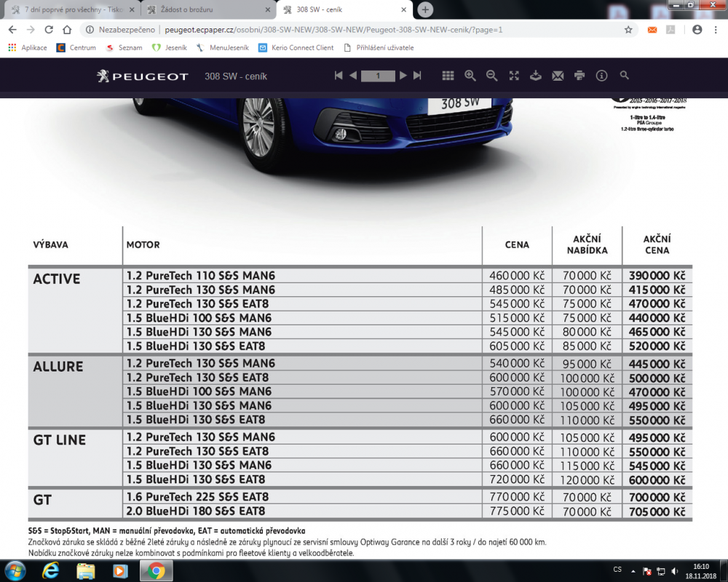This screenshot has width=728, height=582.
Task: Reload the current page
Action: (49, 30)
